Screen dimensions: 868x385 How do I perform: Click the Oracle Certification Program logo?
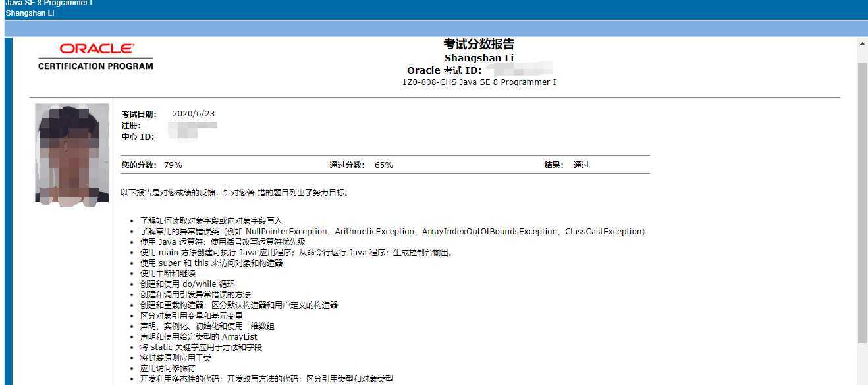(x=95, y=57)
